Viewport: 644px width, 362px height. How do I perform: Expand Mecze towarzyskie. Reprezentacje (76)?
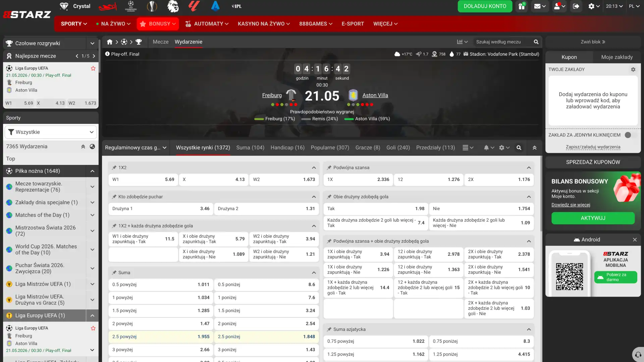(92, 187)
